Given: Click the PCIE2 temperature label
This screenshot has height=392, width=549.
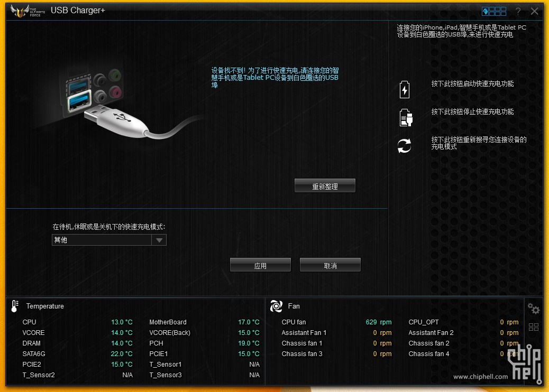Looking at the screenshot, I should 32,364.
